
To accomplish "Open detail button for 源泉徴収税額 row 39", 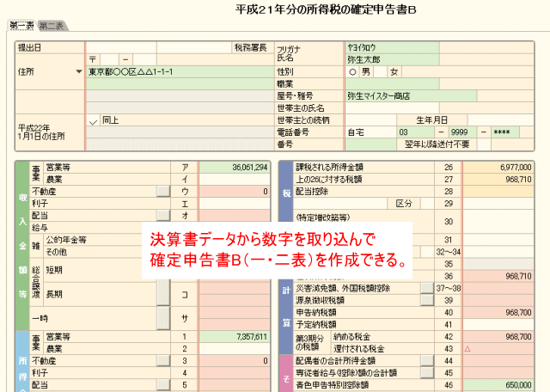I will tap(427, 300).
